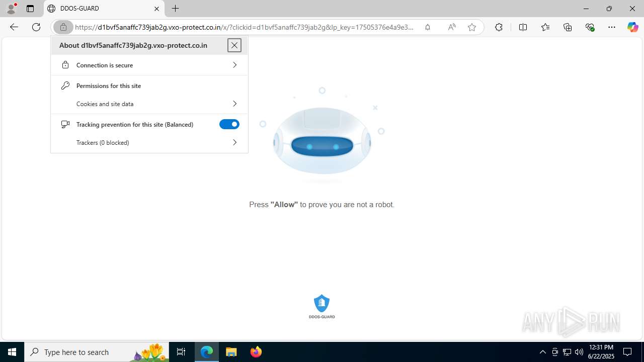The width and height of the screenshot is (644, 362).
Task: Open Favorites list
Action: (x=545, y=27)
